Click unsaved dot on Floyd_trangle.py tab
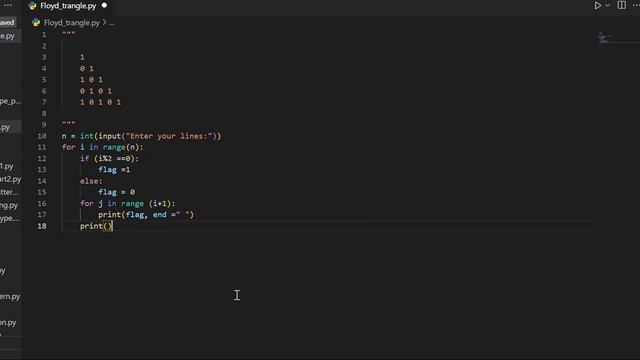This screenshot has width=640, height=360. [x=104, y=6]
